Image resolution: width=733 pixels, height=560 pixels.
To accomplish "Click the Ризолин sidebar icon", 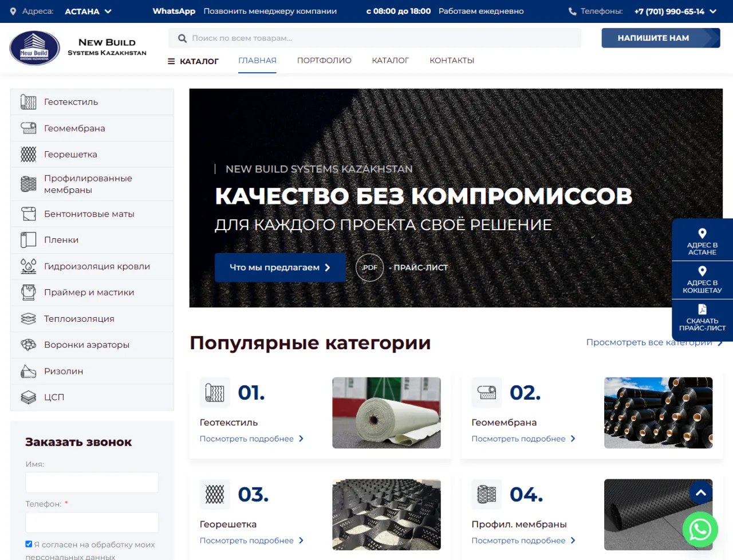I will click(29, 371).
